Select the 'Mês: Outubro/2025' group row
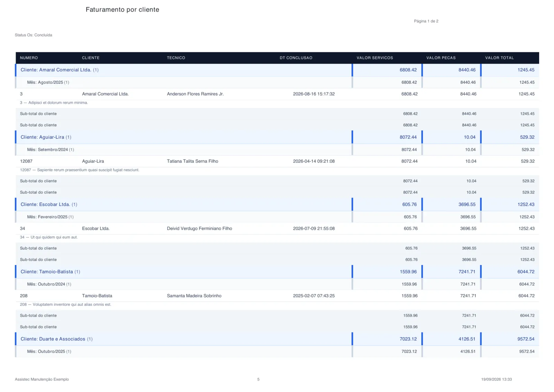 pos(277,352)
